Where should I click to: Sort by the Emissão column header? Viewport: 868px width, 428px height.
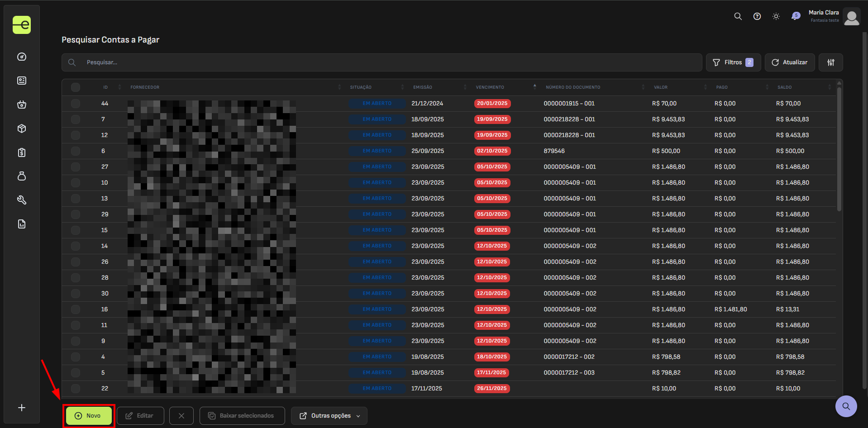click(423, 87)
